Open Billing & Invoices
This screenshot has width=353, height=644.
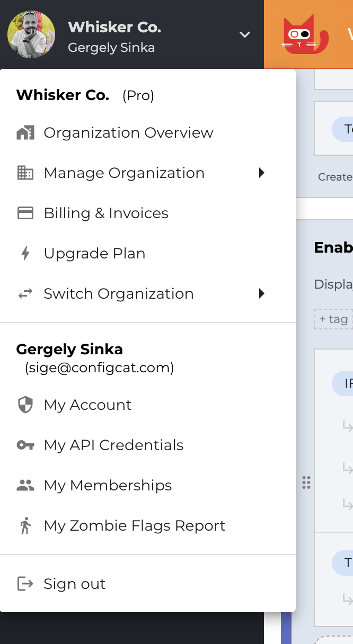106,213
